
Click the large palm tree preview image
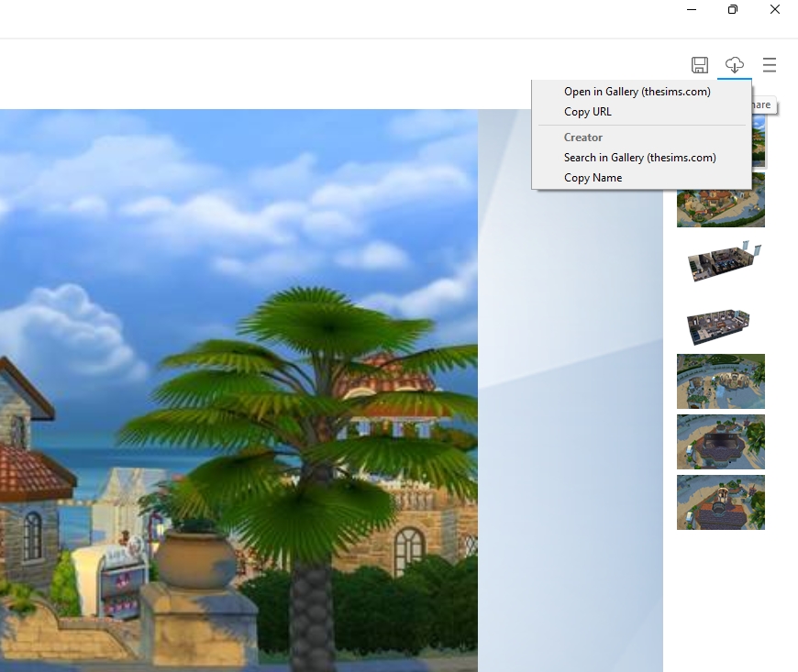[238, 391]
